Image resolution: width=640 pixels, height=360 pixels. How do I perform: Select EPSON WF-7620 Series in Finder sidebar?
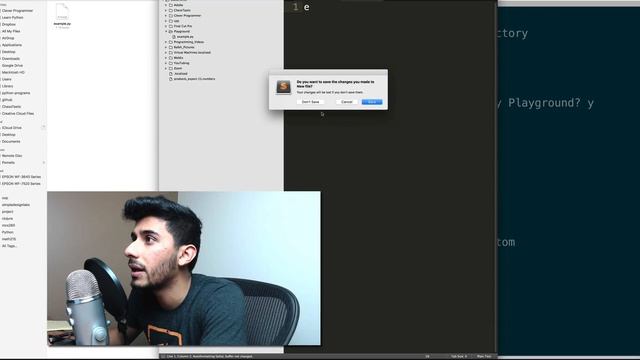pyautogui.click(x=21, y=184)
